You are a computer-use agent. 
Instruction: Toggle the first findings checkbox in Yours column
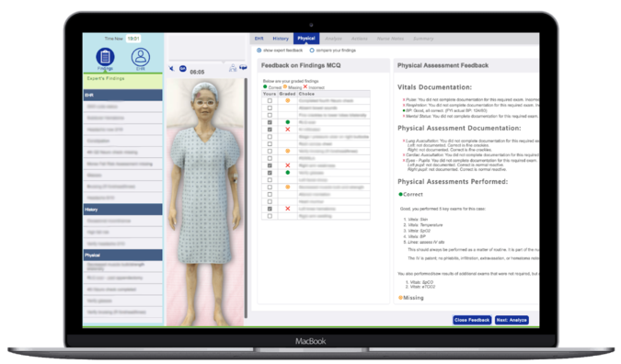270,101
